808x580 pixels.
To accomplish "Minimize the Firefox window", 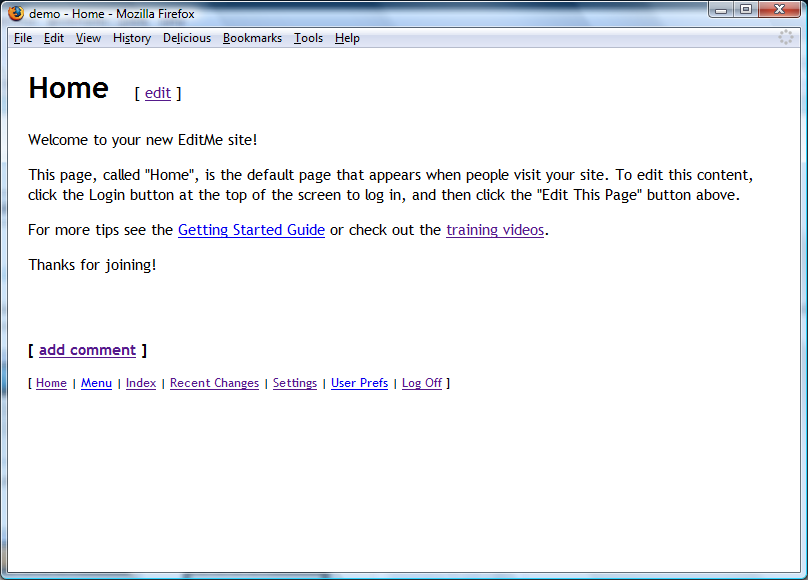I will 721,10.
